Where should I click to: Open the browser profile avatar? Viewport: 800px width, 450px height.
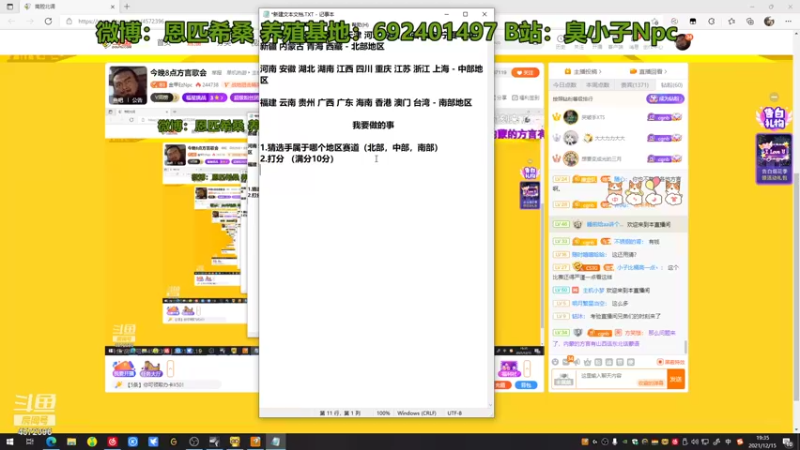point(769,21)
